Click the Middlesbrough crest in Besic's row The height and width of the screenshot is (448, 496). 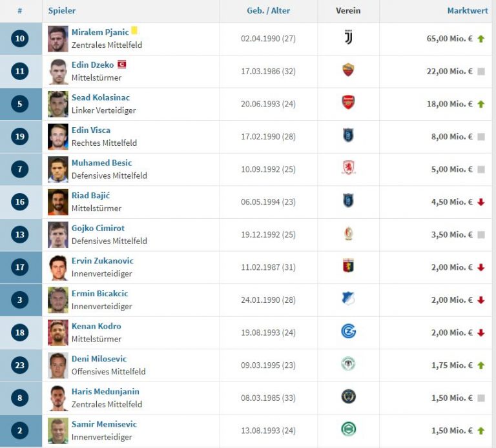pyautogui.click(x=348, y=169)
